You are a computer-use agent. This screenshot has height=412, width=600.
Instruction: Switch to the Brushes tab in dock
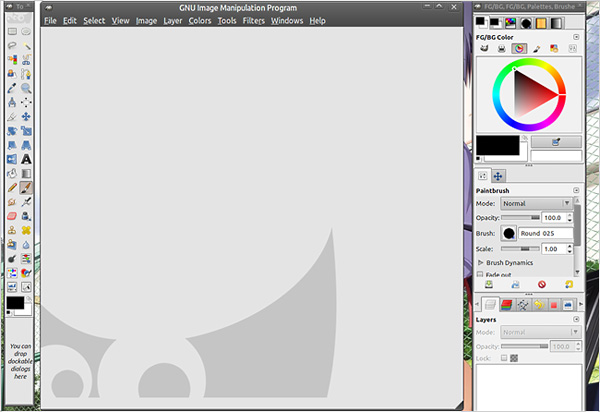click(x=525, y=23)
